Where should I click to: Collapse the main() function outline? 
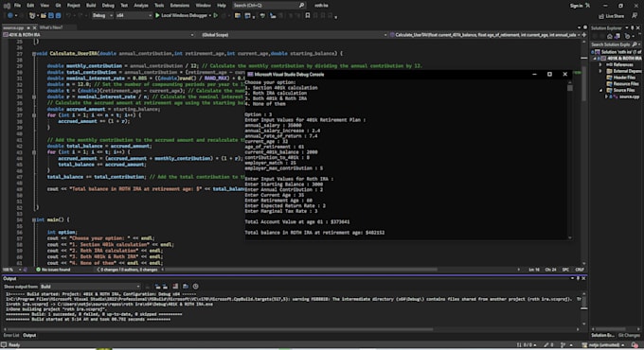(x=34, y=219)
